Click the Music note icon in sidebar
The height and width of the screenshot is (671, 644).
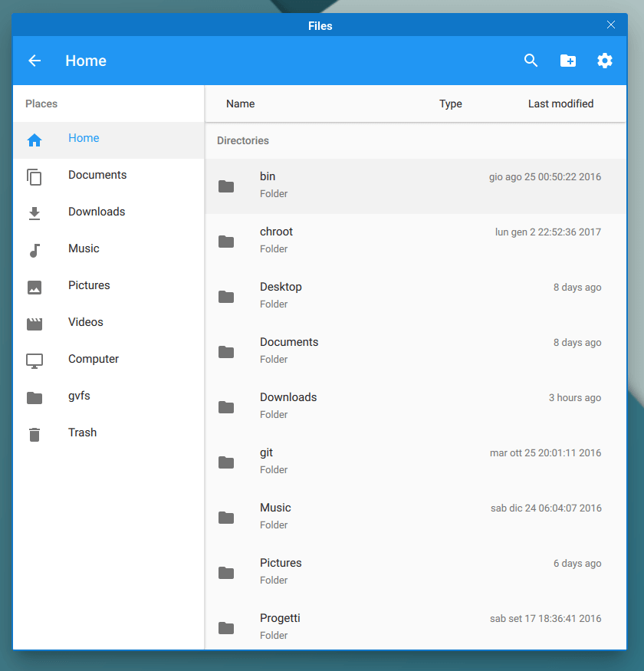(x=34, y=250)
